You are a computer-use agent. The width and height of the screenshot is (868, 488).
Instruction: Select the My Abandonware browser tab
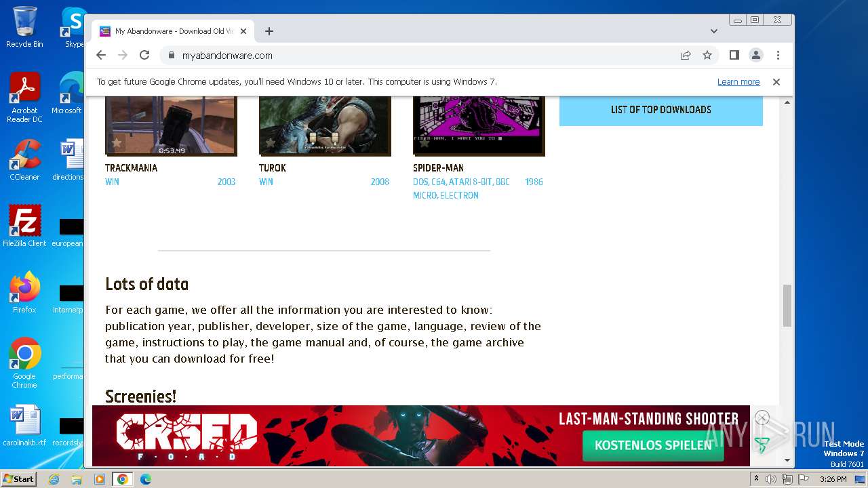[173, 31]
